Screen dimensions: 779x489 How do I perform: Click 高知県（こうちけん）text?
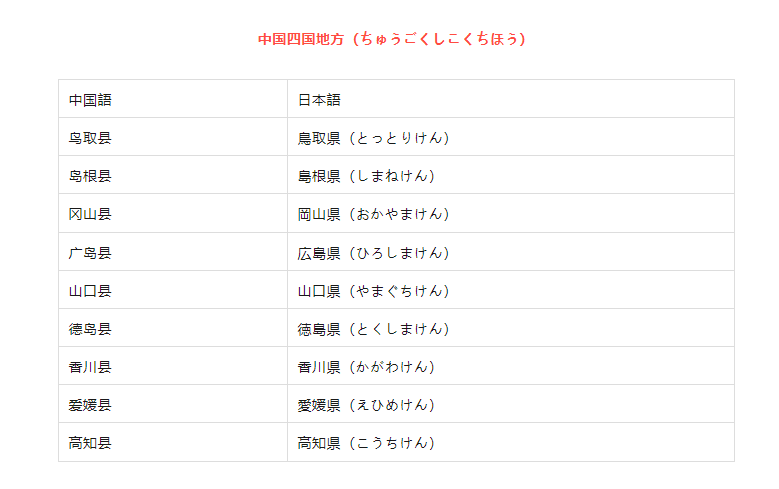click(x=366, y=443)
